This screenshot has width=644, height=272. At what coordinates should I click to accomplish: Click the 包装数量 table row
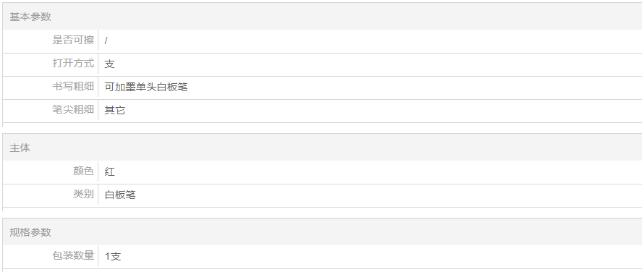click(x=322, y=257)
